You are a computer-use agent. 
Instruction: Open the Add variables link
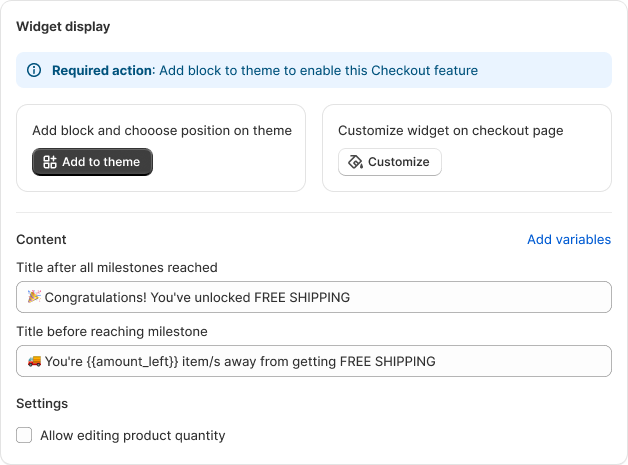(x=569, y=239)
